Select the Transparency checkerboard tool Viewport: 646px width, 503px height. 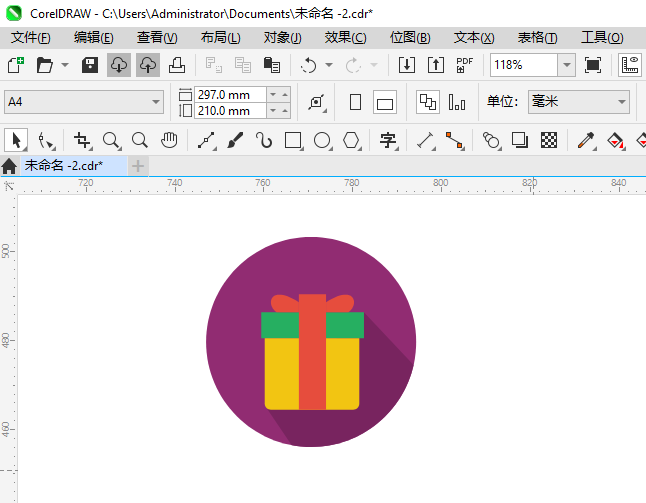click(549, 140)
